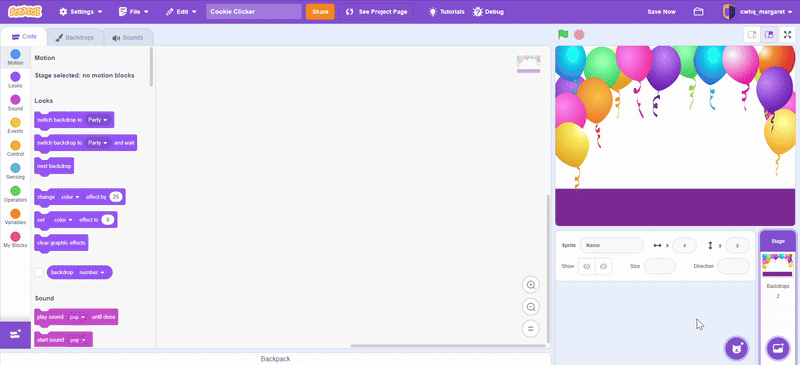Open the File menu

pos(134,11)
